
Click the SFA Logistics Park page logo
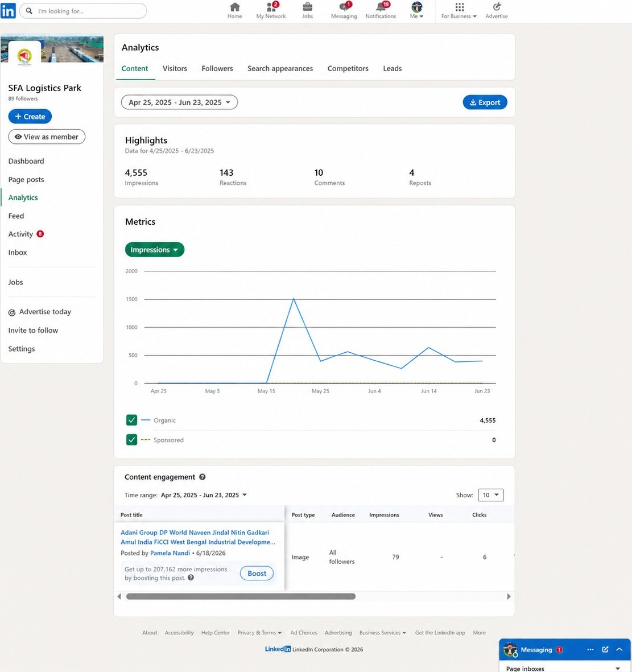click(24, 56)
